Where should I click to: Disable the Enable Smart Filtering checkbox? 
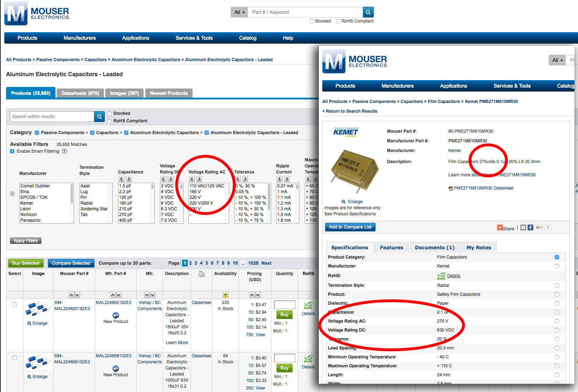pos(12,151)
